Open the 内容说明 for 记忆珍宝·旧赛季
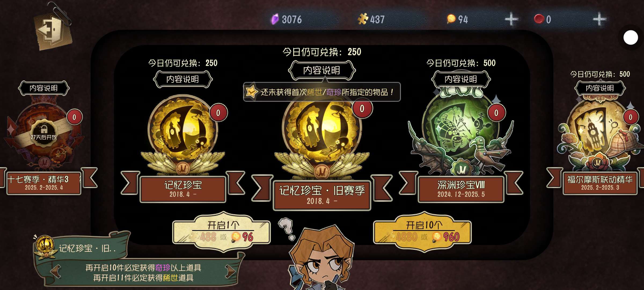 point(322,70)
